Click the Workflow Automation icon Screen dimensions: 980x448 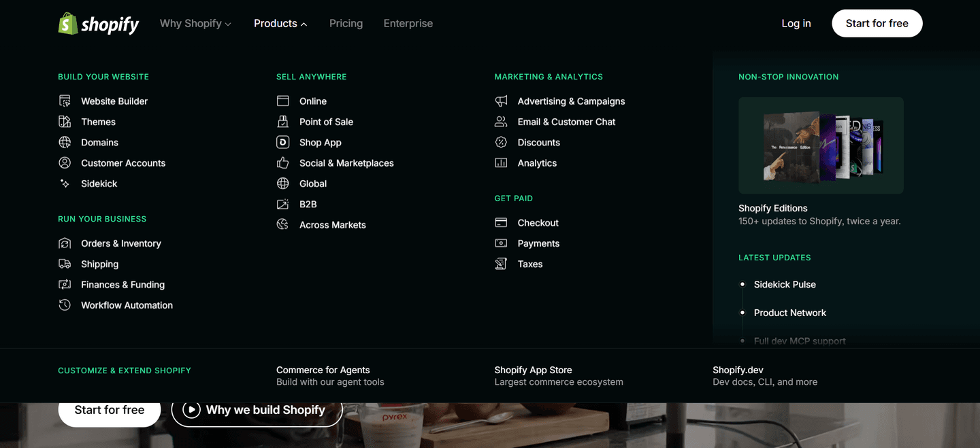[65, 305]
